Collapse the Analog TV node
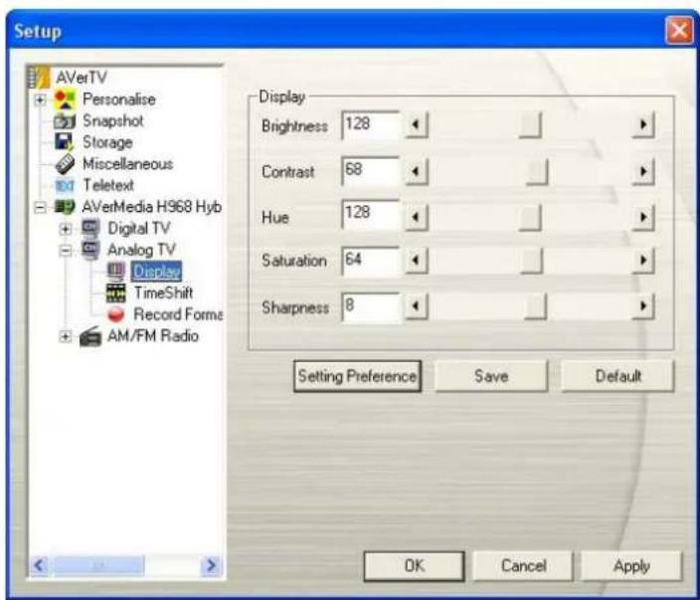 tap(66, 250)
